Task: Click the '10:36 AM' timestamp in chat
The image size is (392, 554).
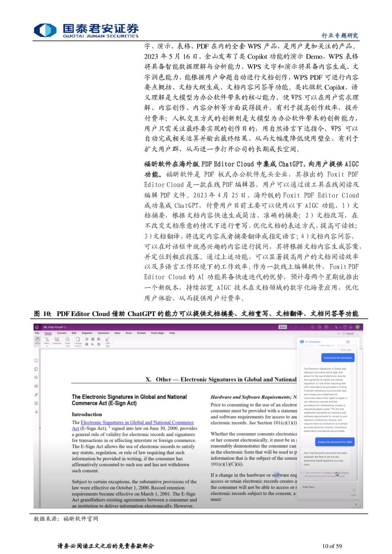Action: (x=345, y=350)
